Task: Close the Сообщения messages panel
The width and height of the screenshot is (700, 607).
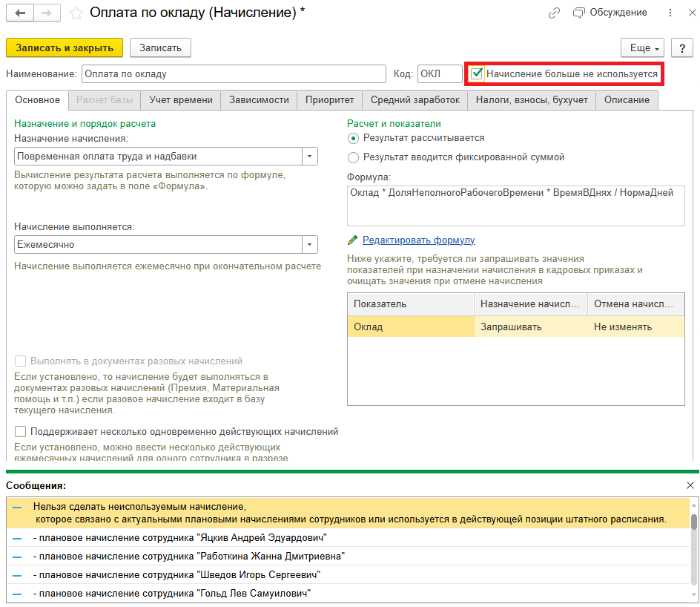Action: 690,485
